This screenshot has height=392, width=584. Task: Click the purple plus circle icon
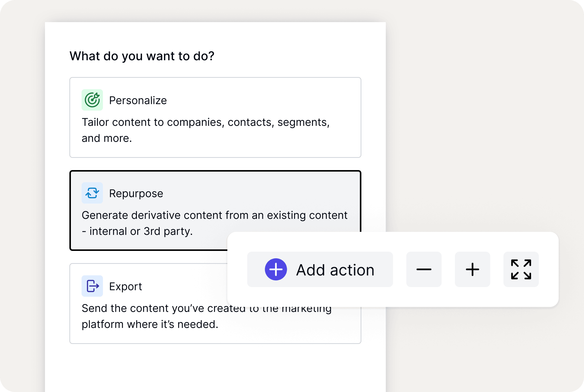pyautogui.click(x=276, y=269)
